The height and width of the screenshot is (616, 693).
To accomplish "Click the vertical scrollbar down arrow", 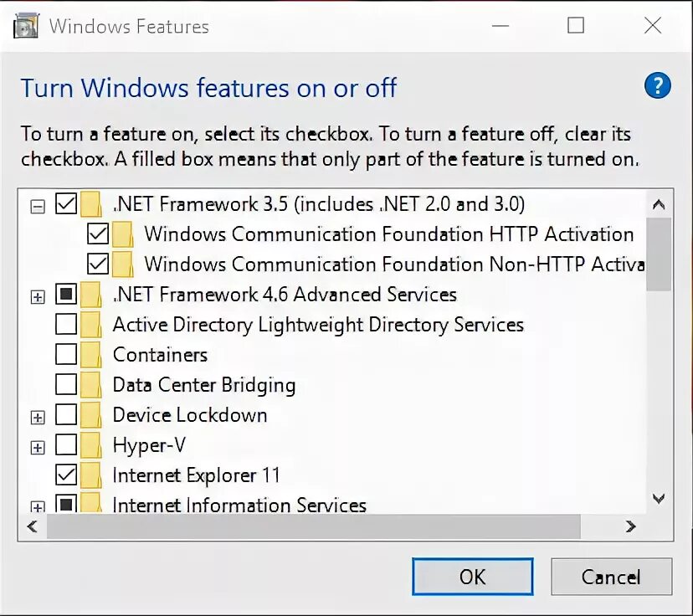I will point(659,499).
